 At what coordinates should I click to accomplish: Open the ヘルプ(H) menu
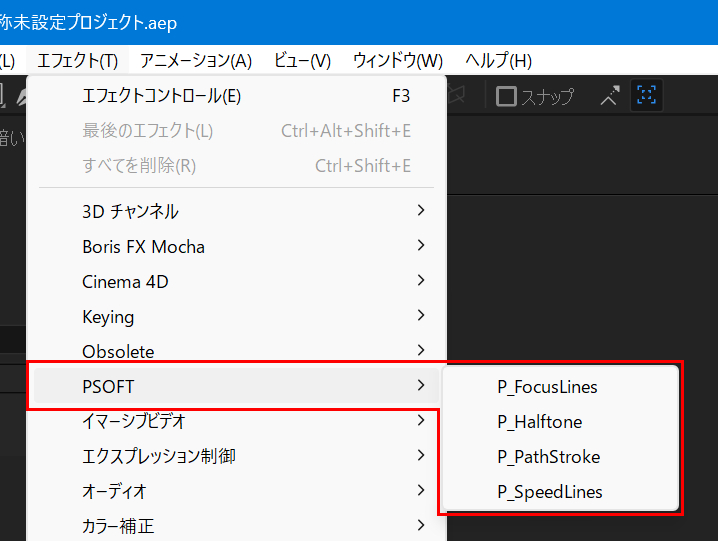[x=498, y=60]
